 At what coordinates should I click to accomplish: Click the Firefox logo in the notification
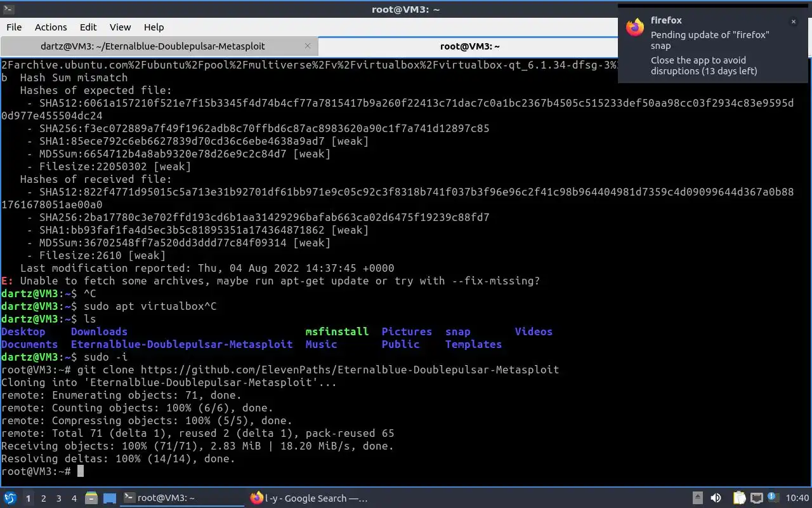pos(635,27)
